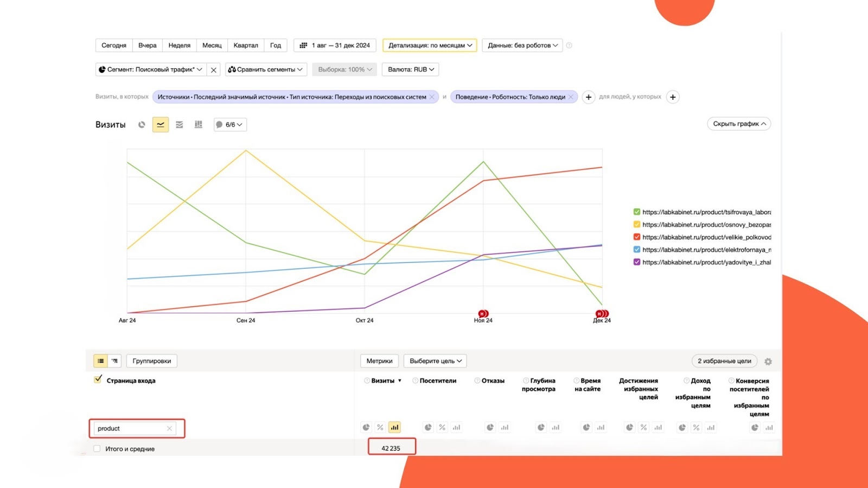Toggle the green tsifrovaya_labora series checkbox
This screenshot has width=868, height=488.
click(x=637, y=212)
